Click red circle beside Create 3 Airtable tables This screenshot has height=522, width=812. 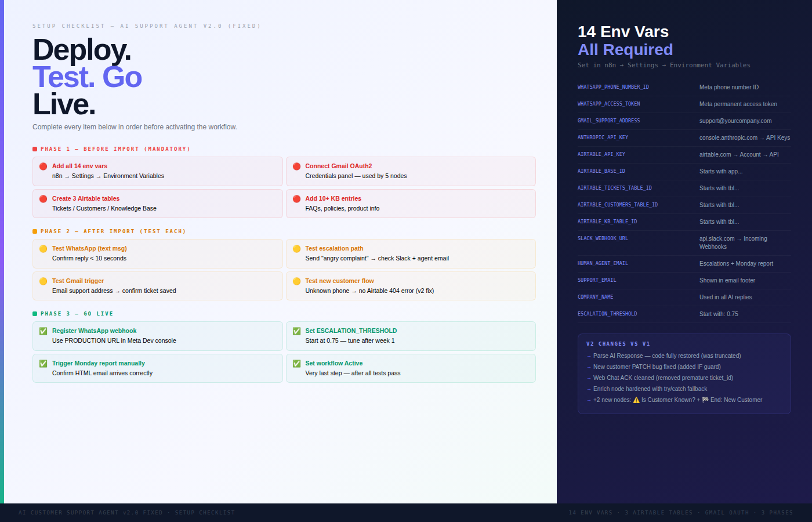point(43,199)
